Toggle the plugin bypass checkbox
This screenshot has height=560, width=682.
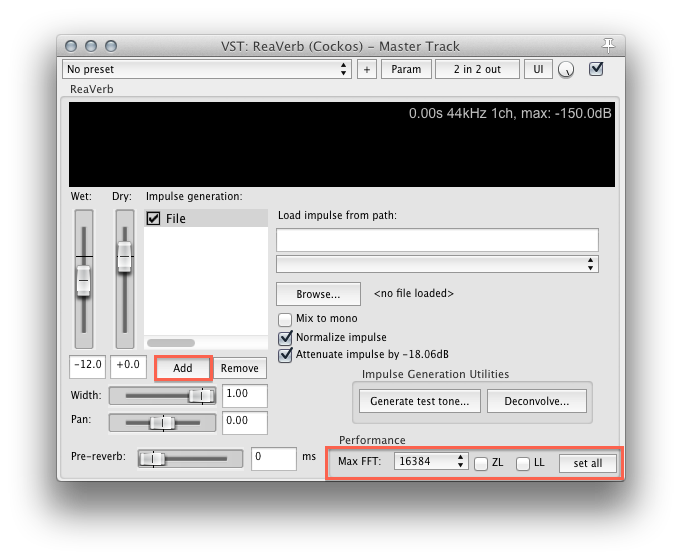595,69
